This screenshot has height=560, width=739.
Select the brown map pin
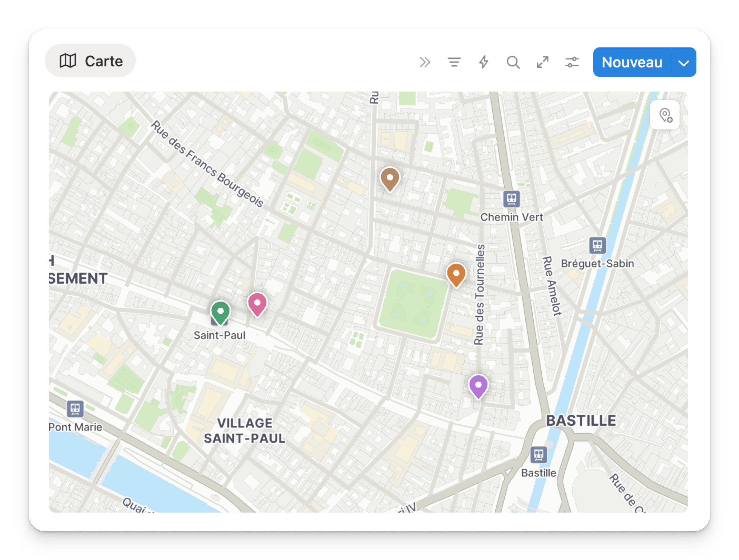point(390,179)
